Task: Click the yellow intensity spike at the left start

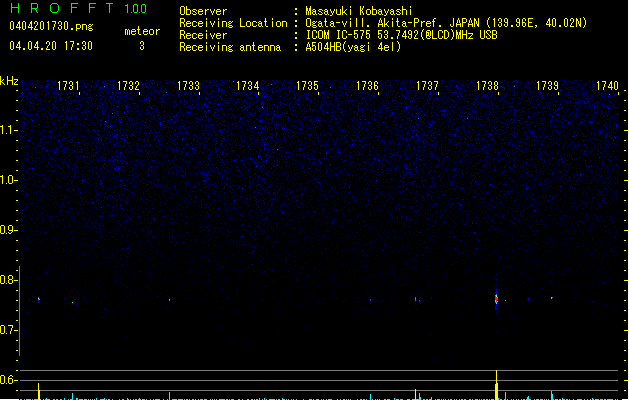Action: point(39,391)
